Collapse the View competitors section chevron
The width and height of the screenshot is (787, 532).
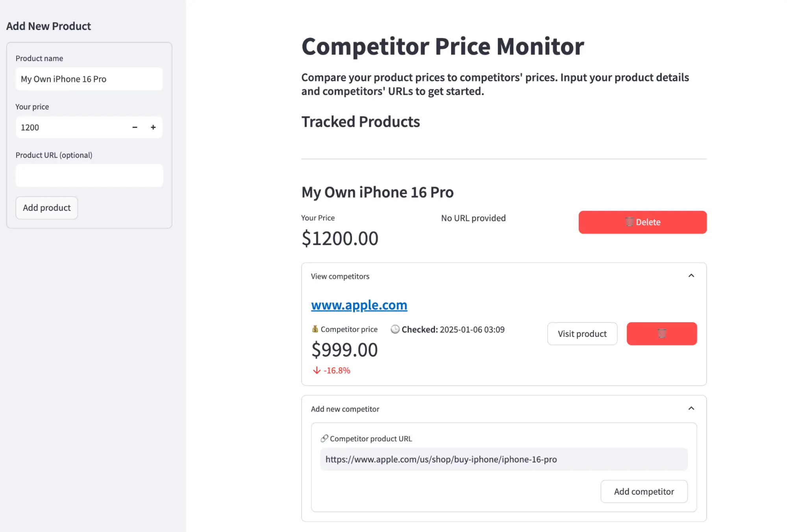[x=691, y=276]
